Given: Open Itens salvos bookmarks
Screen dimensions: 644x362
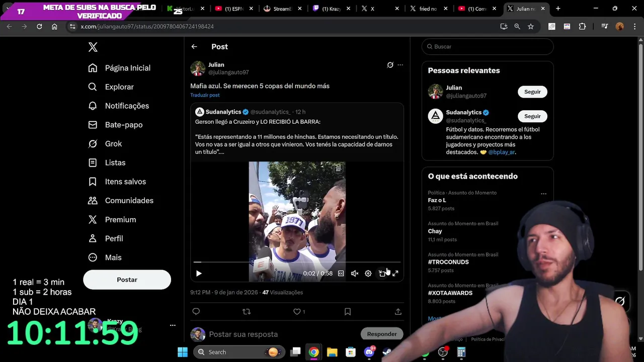Looking at the screenshot, I should [x=117, y=182].
